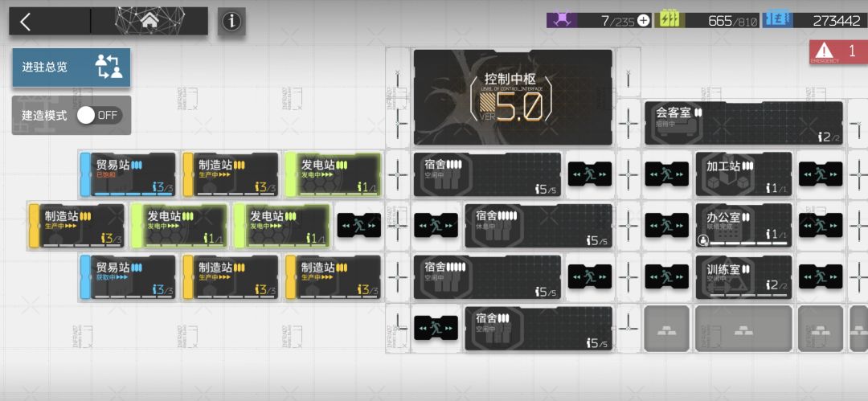This screenshot has height=401, width=868.
Task: Select corridor icon left of 训练室
Action: click(x=666, y=276)
